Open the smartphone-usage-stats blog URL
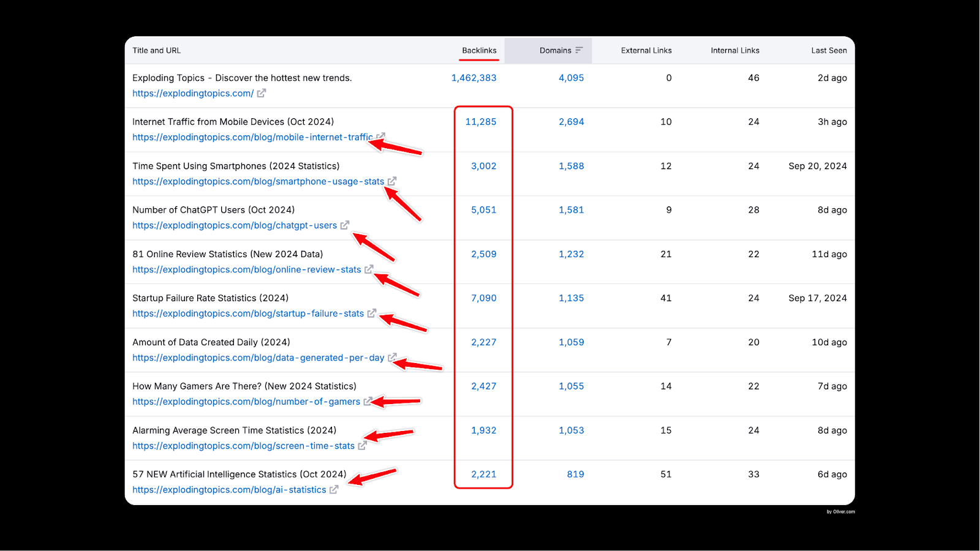The image size is (980, 551). click(258, 181)
